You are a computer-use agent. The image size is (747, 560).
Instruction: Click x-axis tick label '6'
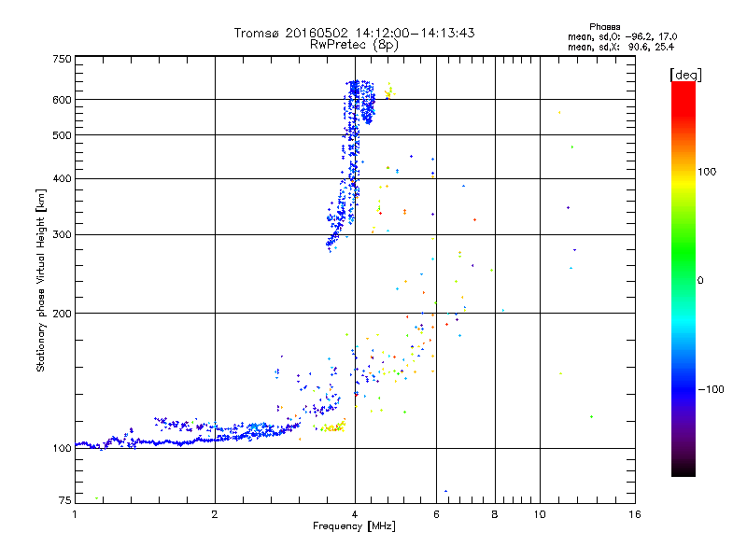(x=436, y=514)
